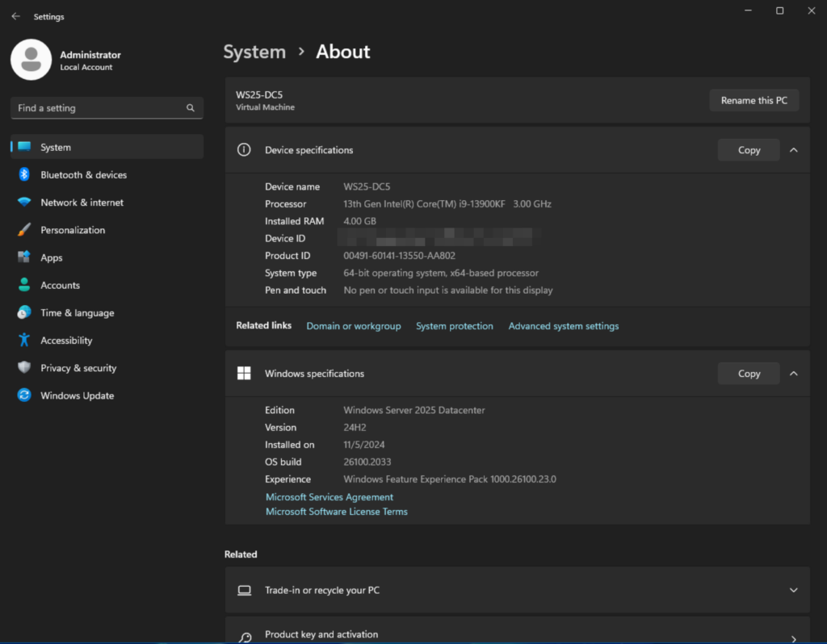The image size is (827, 644).
Task: Click the Windows Update sync icon
Action: (24, 395)
